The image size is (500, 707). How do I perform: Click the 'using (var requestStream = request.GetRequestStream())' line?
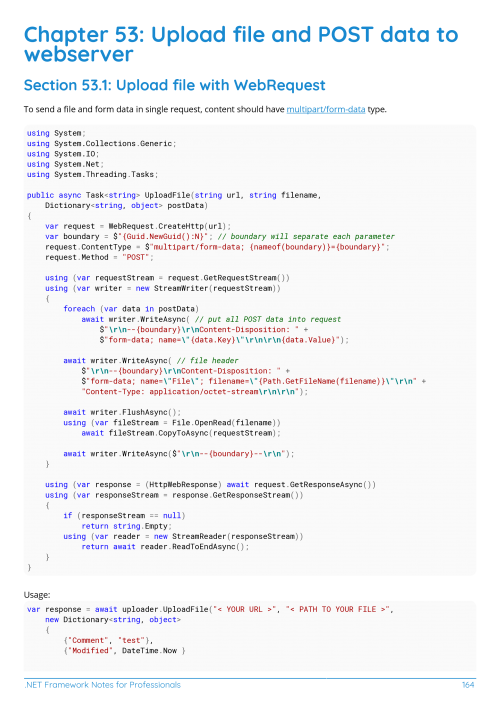[167, 278]
